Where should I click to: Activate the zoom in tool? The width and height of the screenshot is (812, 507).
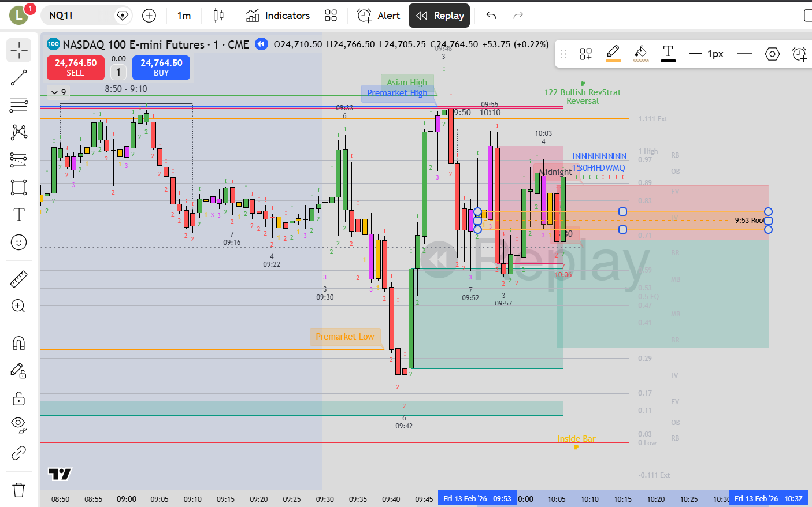click(x=18, y=306)
